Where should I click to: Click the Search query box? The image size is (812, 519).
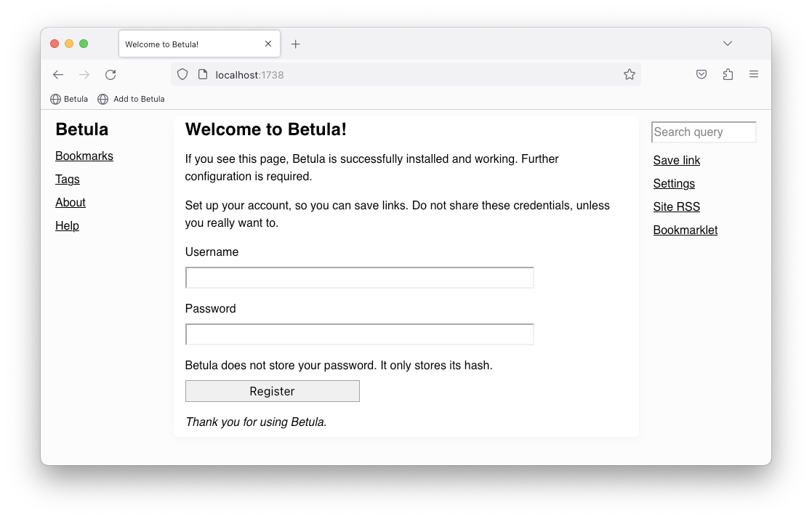pos(704,132)
